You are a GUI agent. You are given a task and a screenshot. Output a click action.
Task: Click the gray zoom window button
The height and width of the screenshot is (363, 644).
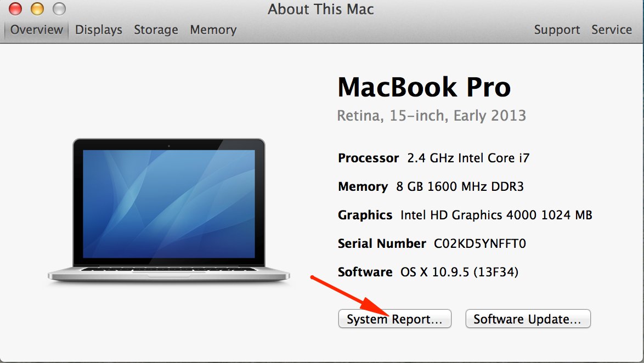click(59, 9)
